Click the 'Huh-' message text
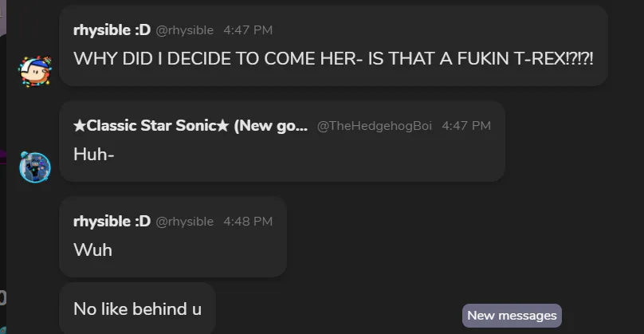This screenshot has height=334, width=644. (94, 155)
